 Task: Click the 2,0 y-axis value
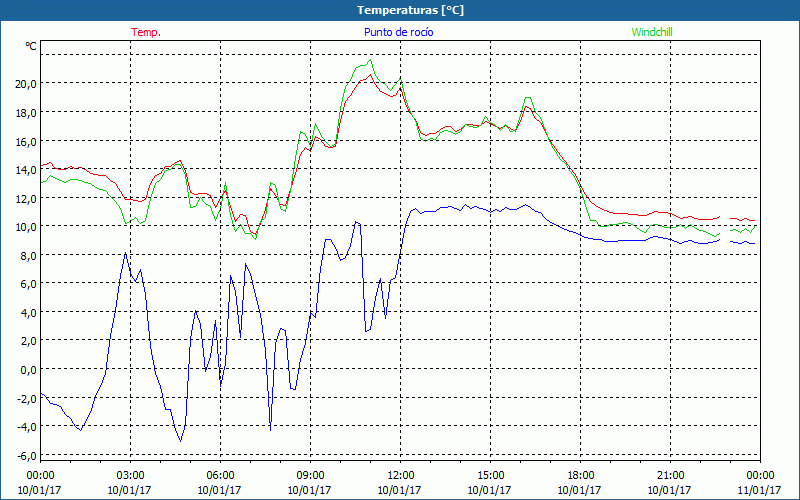pos(28,341)
